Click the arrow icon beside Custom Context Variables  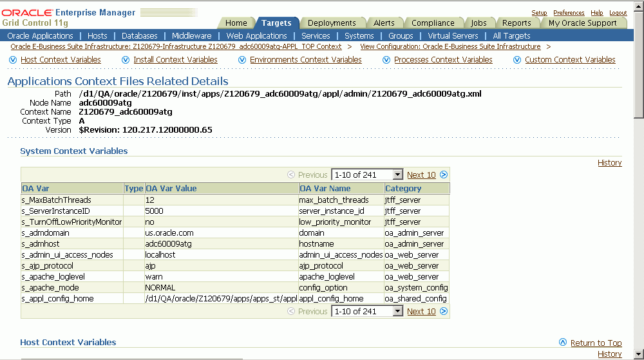[517, 60]
